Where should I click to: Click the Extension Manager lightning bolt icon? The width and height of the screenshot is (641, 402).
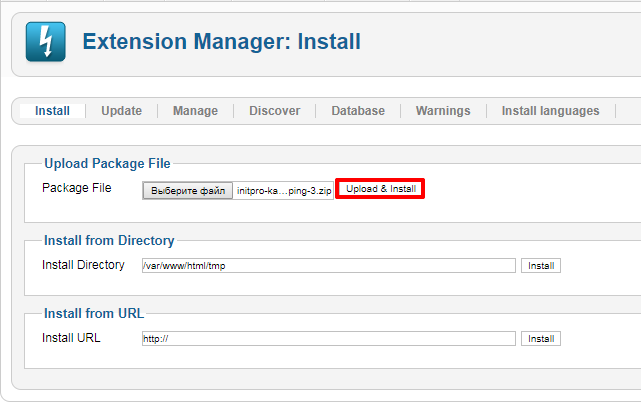(x=45, y=42)
